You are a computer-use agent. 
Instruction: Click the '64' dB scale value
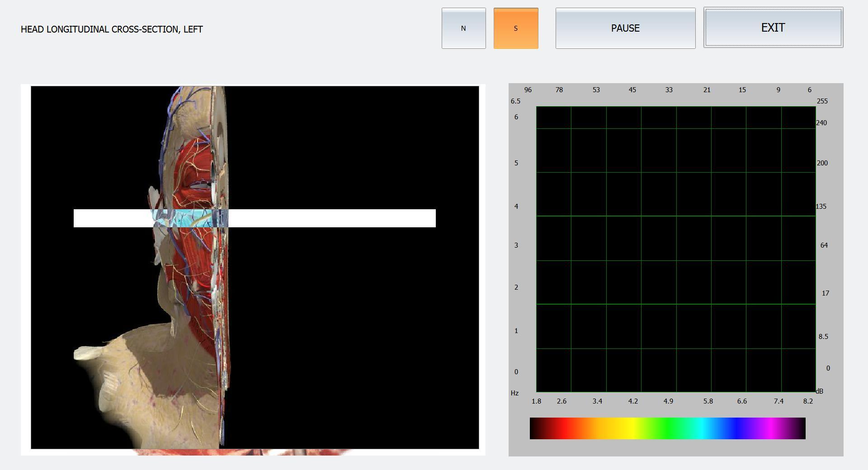(x=824, y=245)
